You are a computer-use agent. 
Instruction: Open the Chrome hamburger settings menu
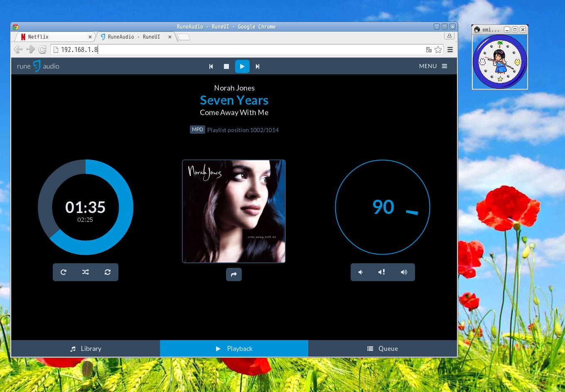coord(450,50)
